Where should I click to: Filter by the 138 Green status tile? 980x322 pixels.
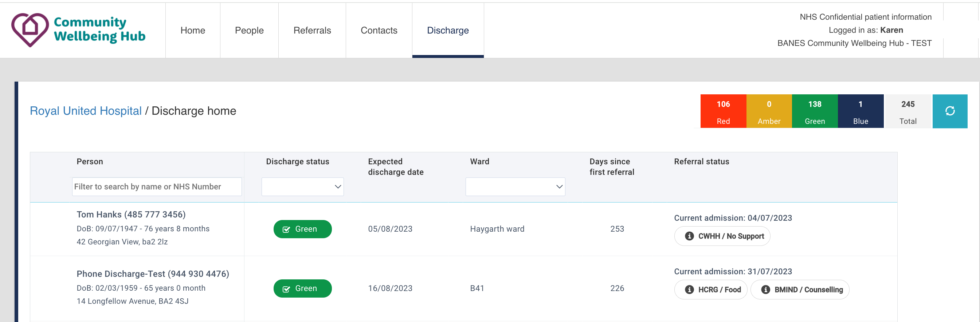coord(815,111)
